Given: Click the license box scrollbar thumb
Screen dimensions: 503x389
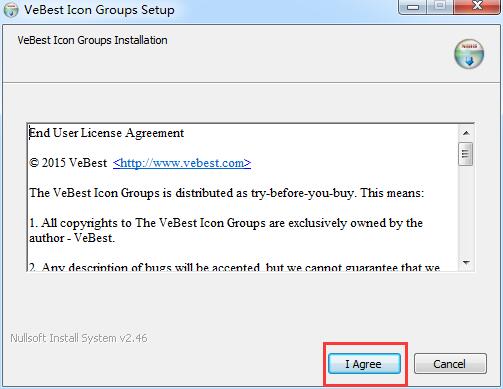Looking at the screenshot, I should tap(466, 154).
